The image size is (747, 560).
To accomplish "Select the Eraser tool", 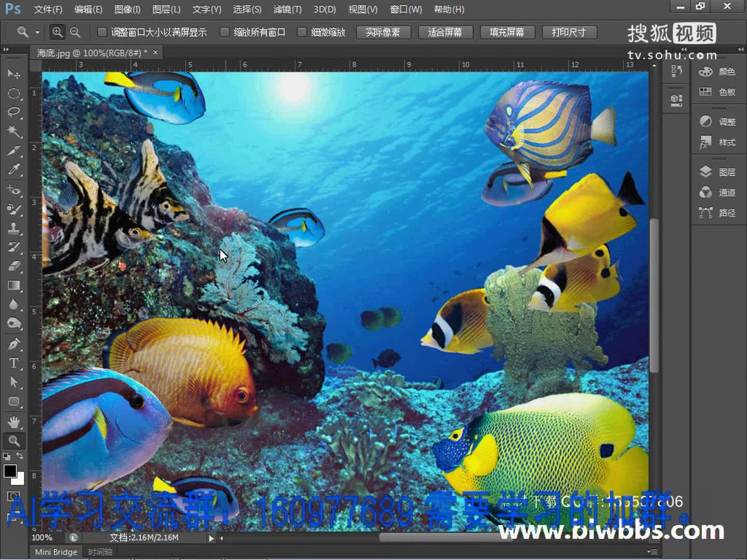I will pyautogui.click(x=14, y=266).
